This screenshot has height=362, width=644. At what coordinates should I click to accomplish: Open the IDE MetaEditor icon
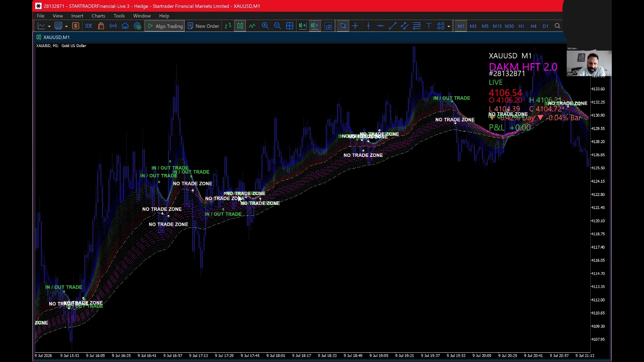(89, 26)
